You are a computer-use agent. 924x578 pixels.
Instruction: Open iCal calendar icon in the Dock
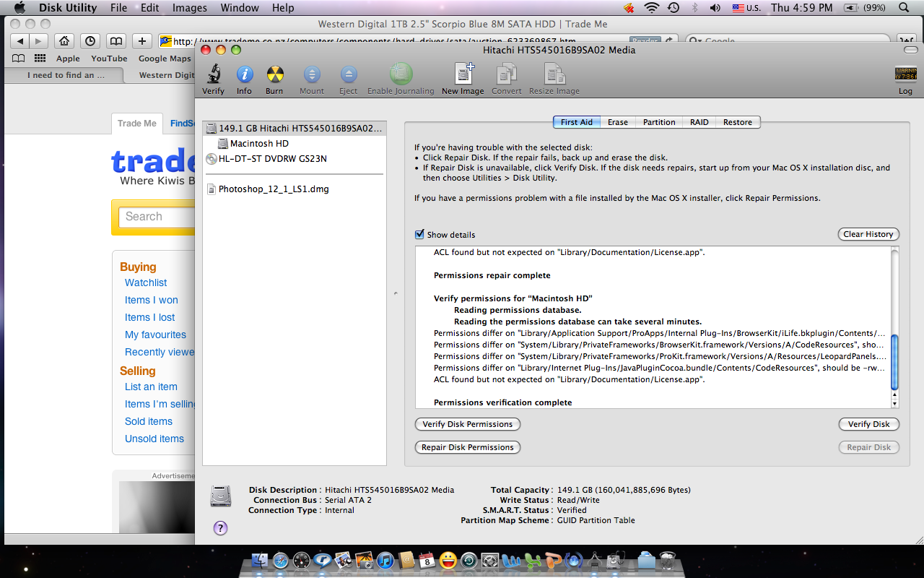427,561
